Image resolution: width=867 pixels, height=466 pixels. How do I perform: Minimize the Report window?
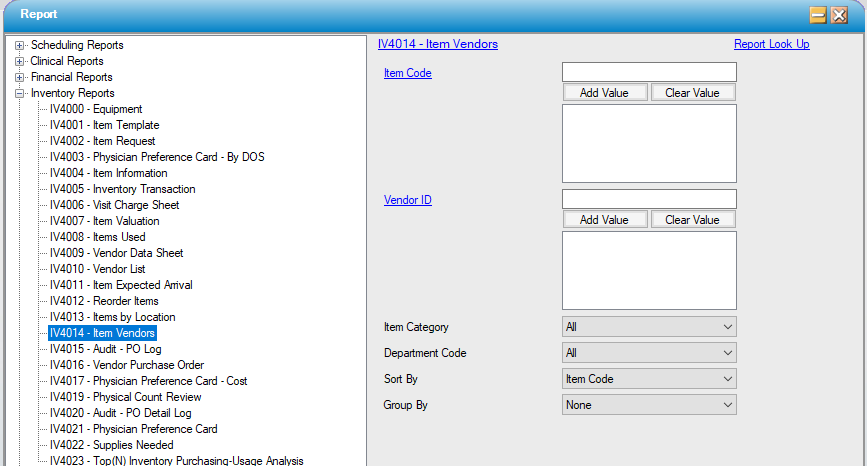817,15
